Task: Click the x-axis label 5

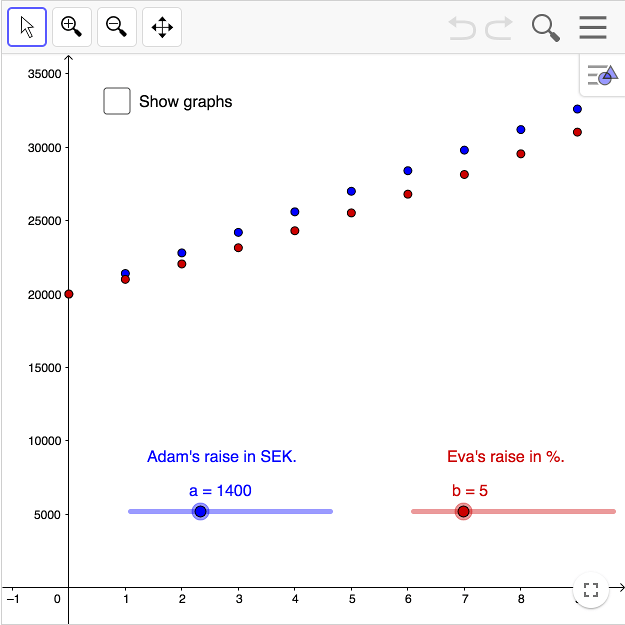Action: 352,599
